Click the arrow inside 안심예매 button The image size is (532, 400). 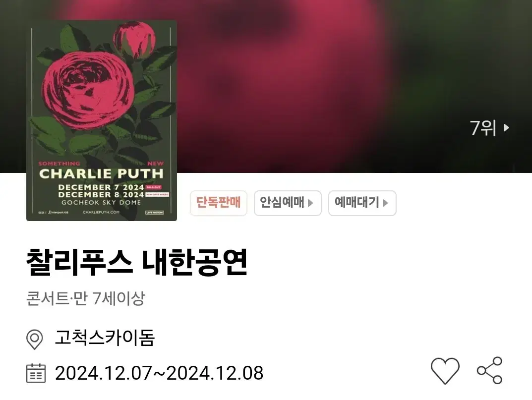[x=310, y=203]
